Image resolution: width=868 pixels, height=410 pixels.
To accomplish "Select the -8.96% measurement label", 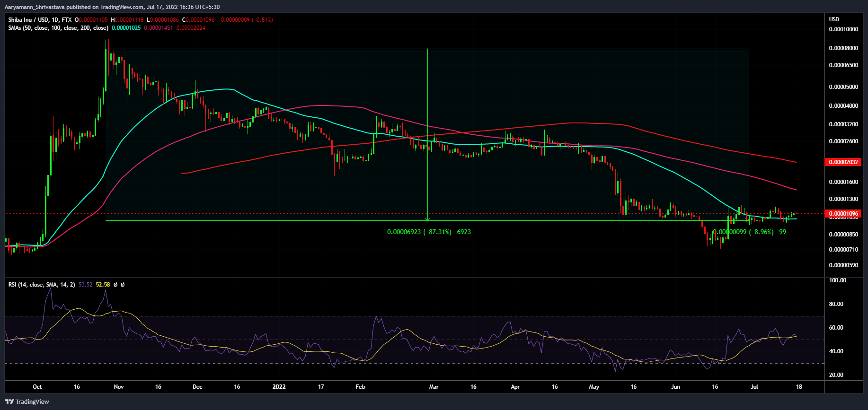I will (x=749, y=232).
